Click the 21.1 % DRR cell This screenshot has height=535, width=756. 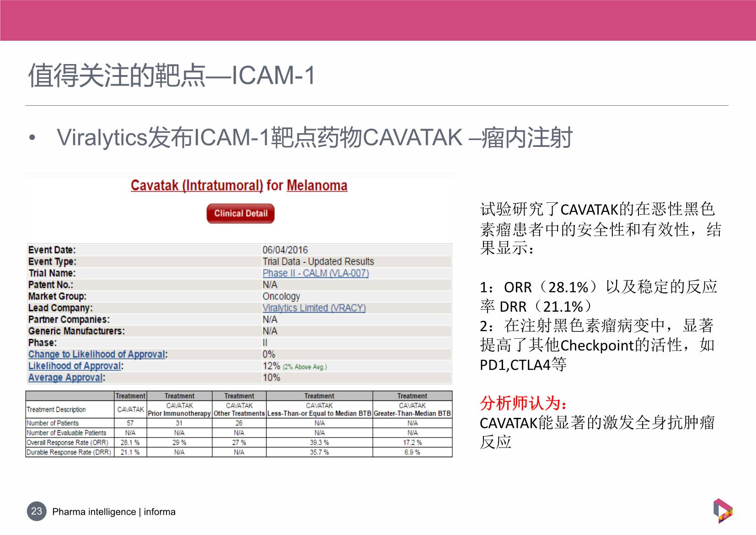point(130,452)
